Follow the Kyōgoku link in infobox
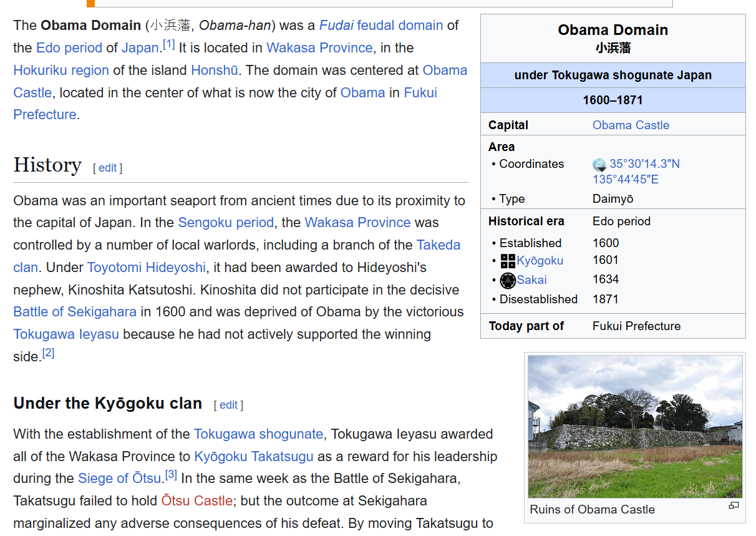 pyautogui.click(x=540, y=261)
